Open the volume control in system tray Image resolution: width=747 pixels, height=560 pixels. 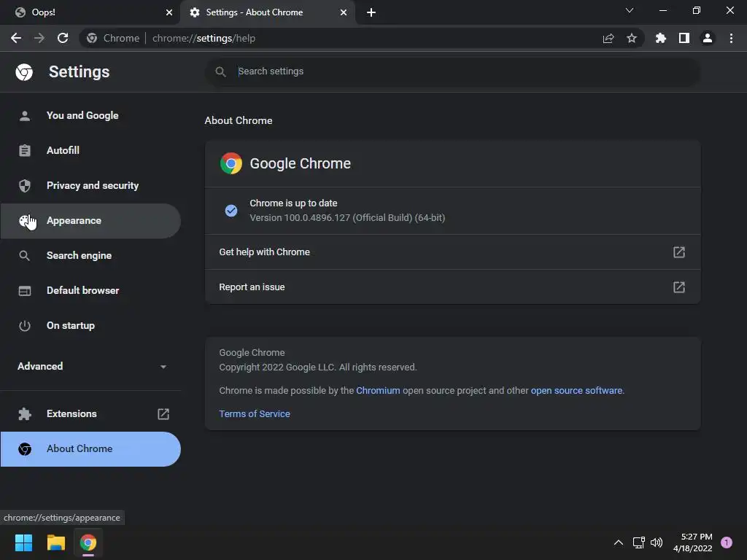(657, 542)
